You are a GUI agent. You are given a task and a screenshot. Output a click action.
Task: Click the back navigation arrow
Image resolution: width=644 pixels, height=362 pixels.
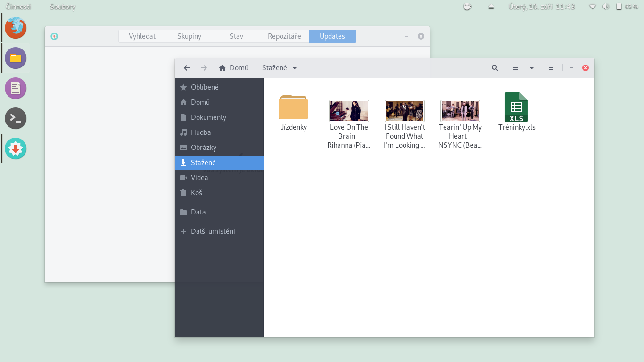click(x=186, y=67)
